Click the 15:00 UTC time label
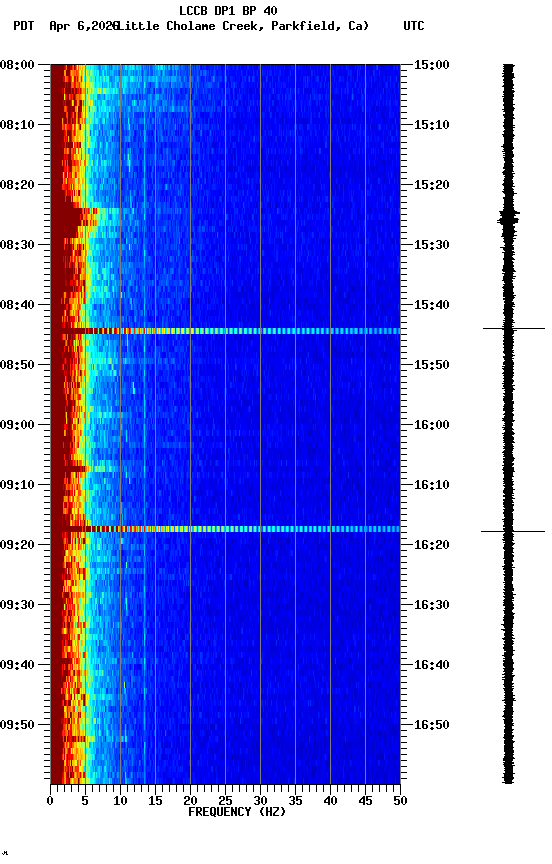Viewport: 552px width, 864px height. [x=432, y=65]
